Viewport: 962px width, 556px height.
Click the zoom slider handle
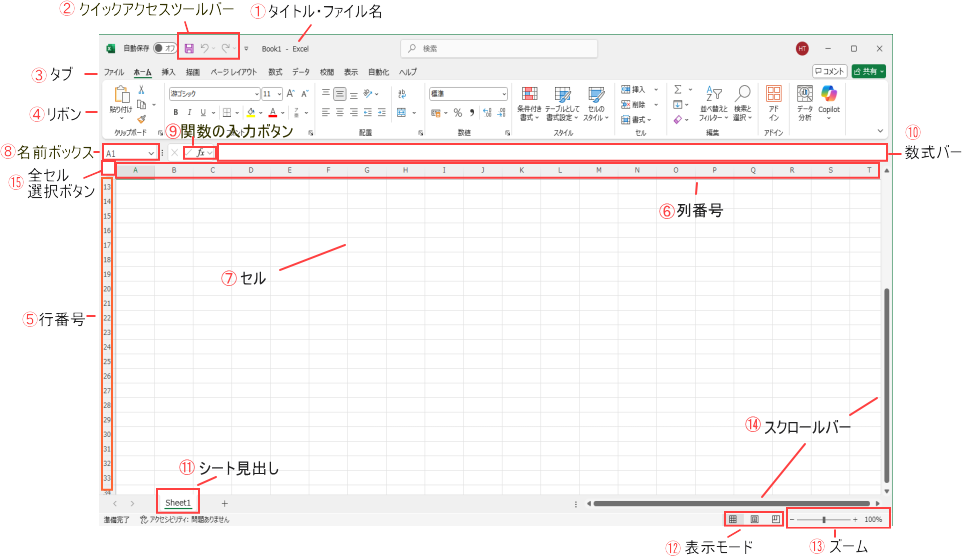(824, 520)
